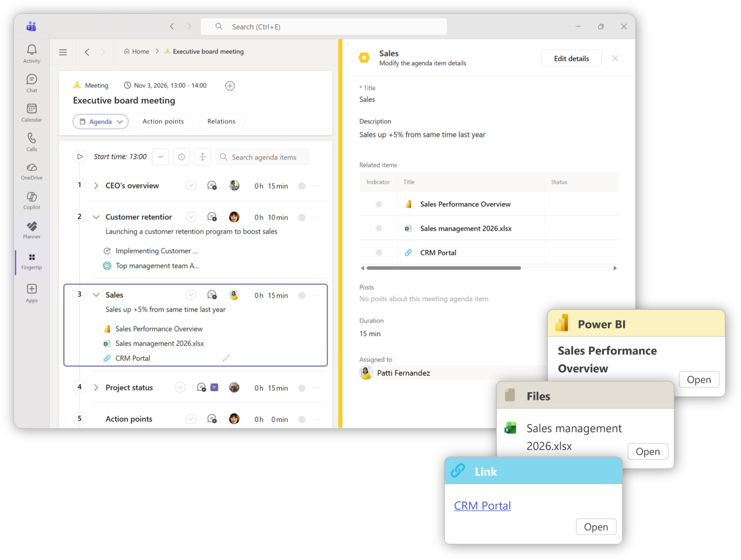Click the play button beside Start time
Screen dimensions: 741x560
[80, 157]
